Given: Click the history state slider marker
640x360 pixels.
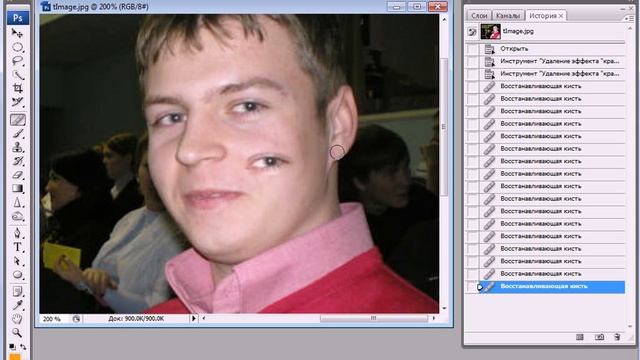Looking at the screenshot, I should point(480,287).
